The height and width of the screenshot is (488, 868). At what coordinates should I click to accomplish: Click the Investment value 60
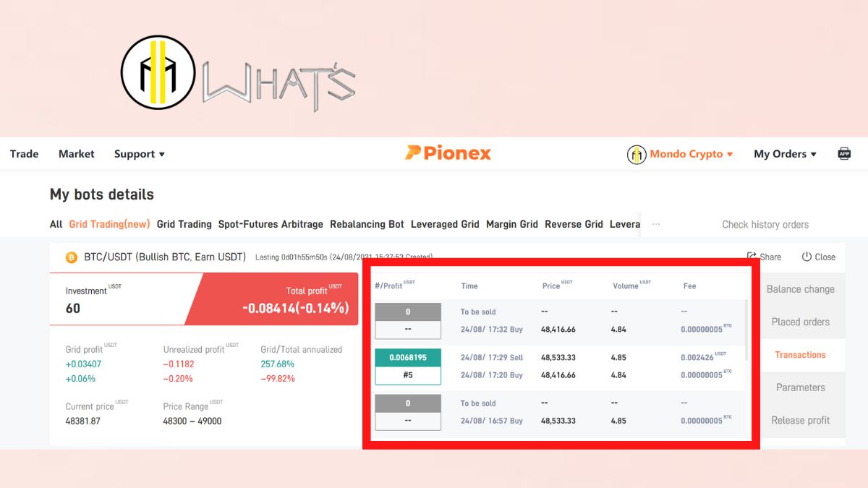point(73,309)
